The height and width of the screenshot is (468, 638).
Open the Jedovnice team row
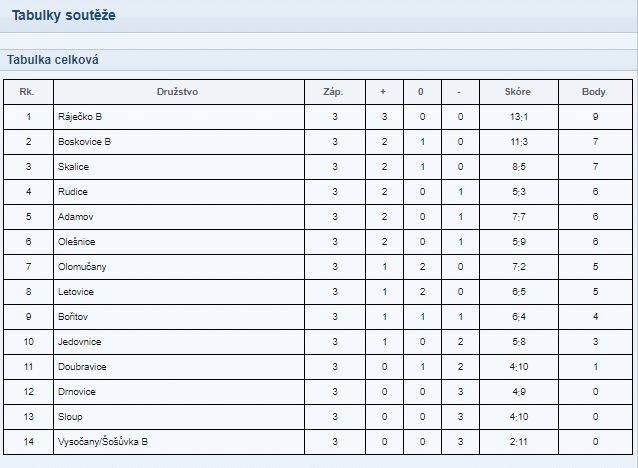click(318, 342)
